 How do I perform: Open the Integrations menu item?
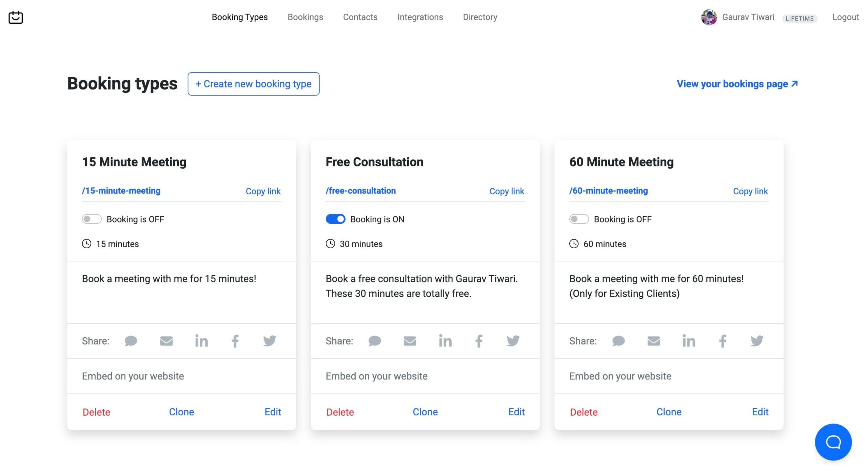(x=420, y=17)
